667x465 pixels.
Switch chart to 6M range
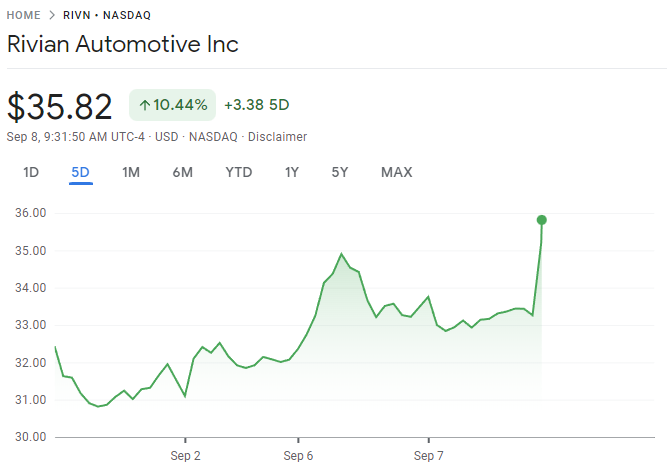coord(182,172)
